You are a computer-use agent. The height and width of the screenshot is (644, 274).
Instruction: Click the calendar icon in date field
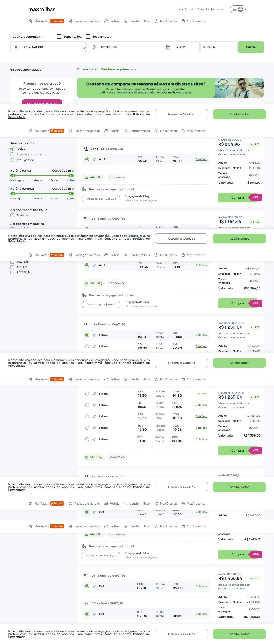(x=168, y=47)
